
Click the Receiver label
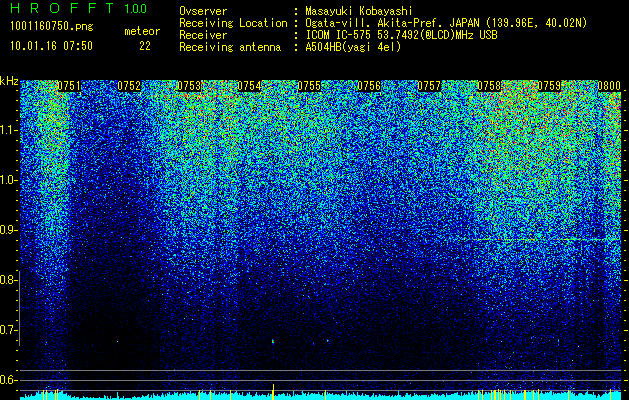coord(203,35)
